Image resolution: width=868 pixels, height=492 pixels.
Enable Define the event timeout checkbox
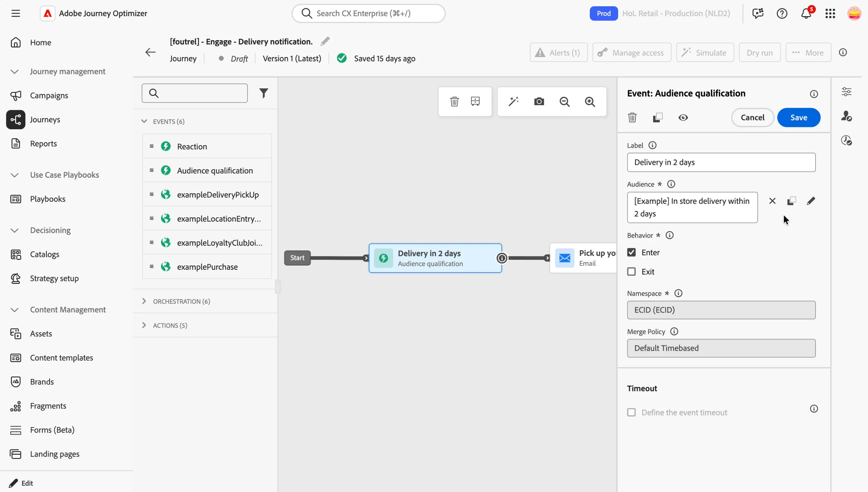click(631, 412)
